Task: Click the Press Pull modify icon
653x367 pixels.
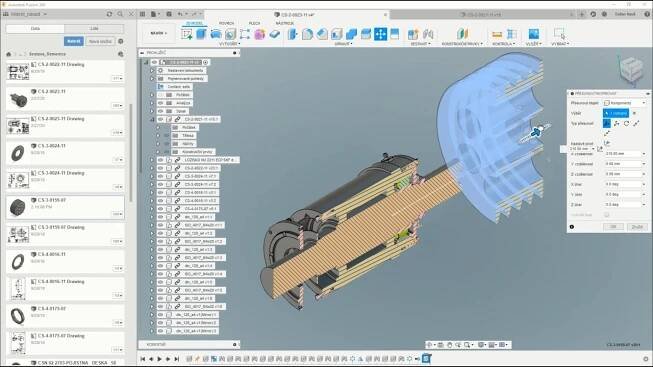Action: 293,34
